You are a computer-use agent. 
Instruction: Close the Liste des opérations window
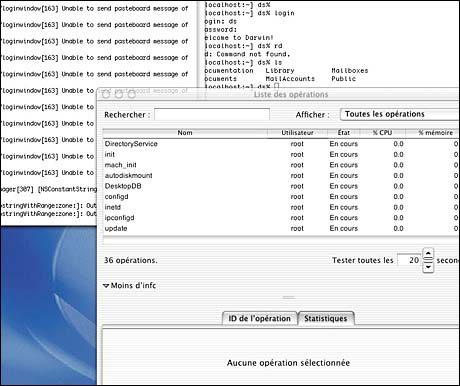[106, 94]
